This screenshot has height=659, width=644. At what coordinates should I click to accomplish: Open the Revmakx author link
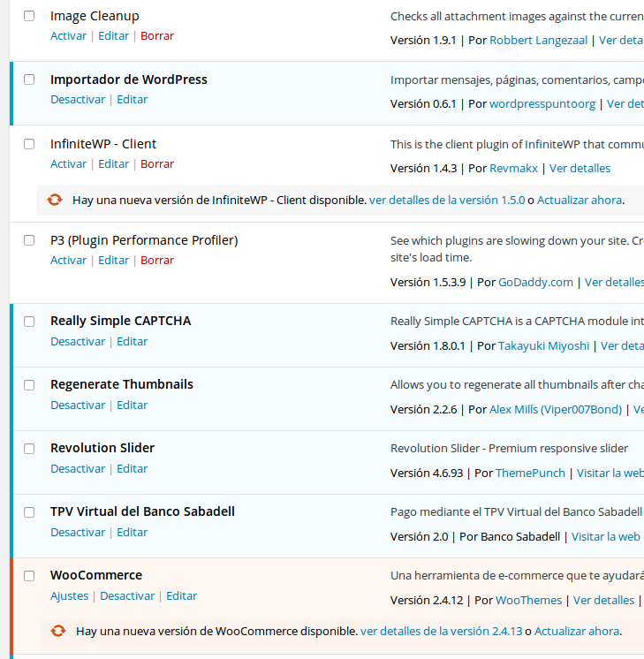tap(513, 168)
